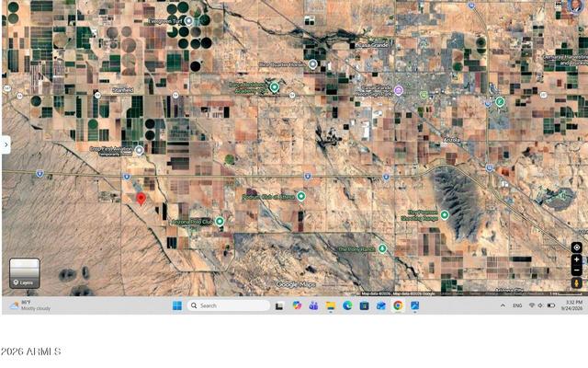Open the weather widget on the taskbar
Viewport: 588px width, 368px height.
tap(30, 305)
